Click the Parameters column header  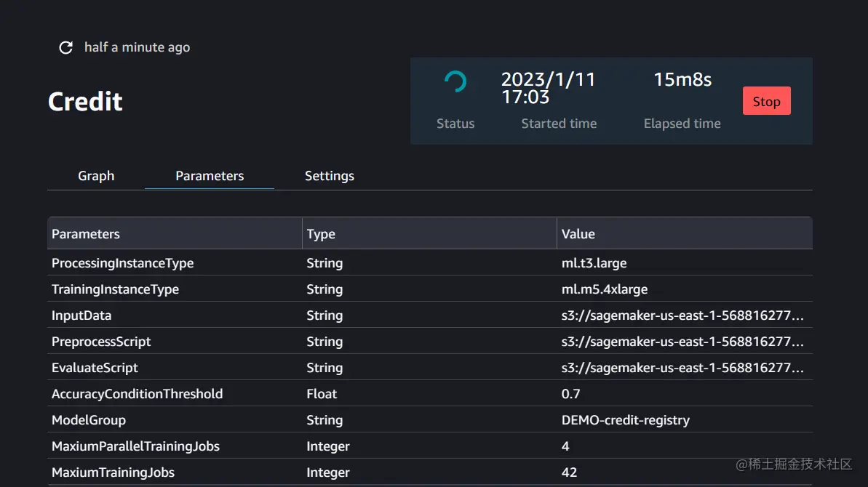86,234
